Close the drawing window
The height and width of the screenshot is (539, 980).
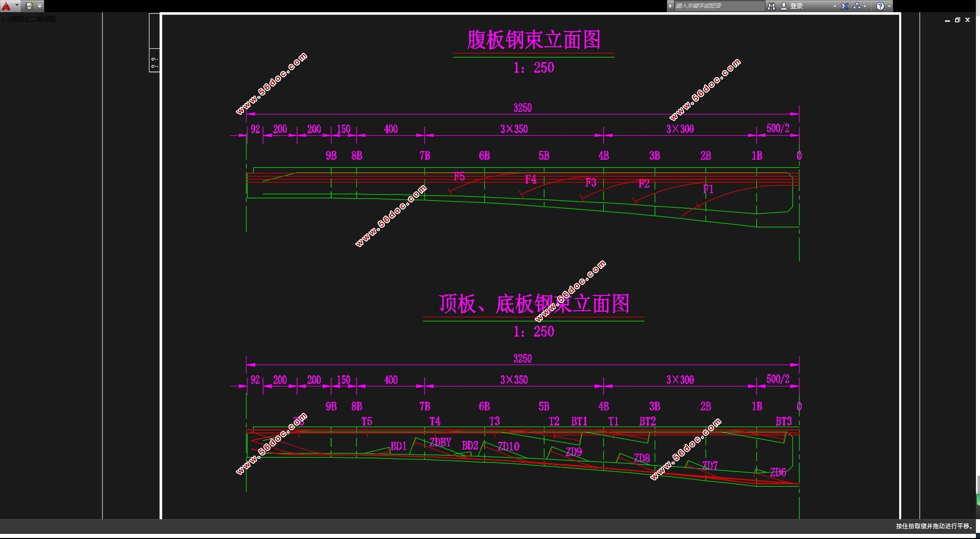(968, 20)
